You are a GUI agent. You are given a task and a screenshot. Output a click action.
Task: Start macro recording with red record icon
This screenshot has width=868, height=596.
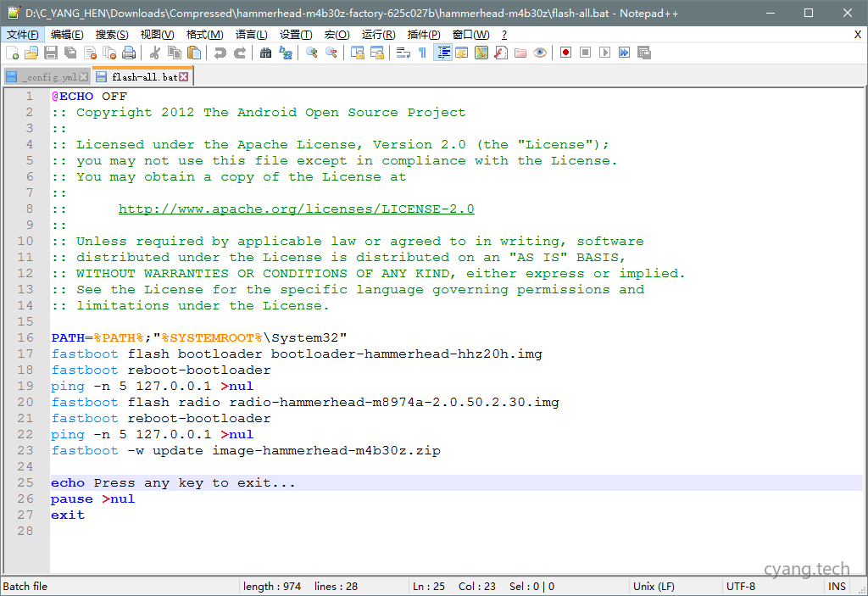coord(565,53)
